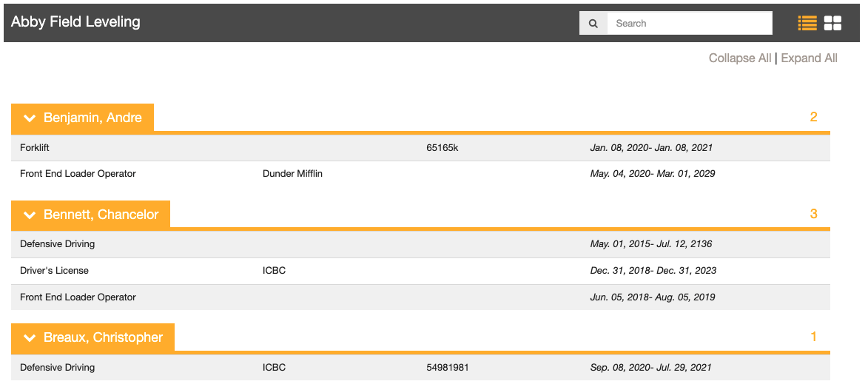Click the Bennett, Chancelor header name
This screenshot has width=868, height=384.
[101, 214]
